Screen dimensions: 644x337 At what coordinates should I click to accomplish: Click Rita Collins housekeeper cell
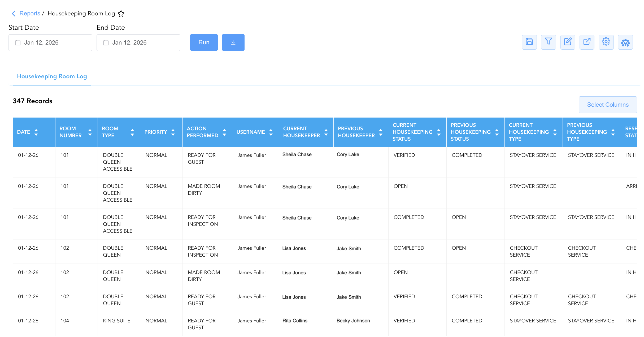click(x=295, y=321)
